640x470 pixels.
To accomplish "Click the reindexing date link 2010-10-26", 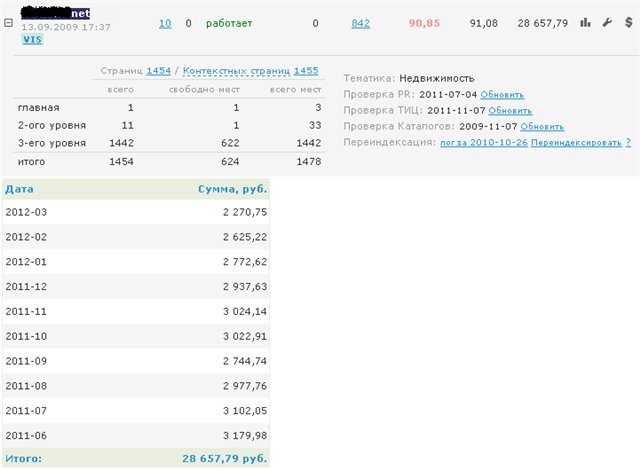I will (483, 143).
